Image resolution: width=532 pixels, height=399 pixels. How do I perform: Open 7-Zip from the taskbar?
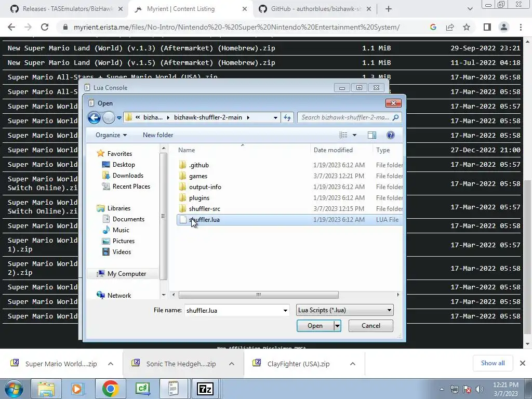click(205, 389)
